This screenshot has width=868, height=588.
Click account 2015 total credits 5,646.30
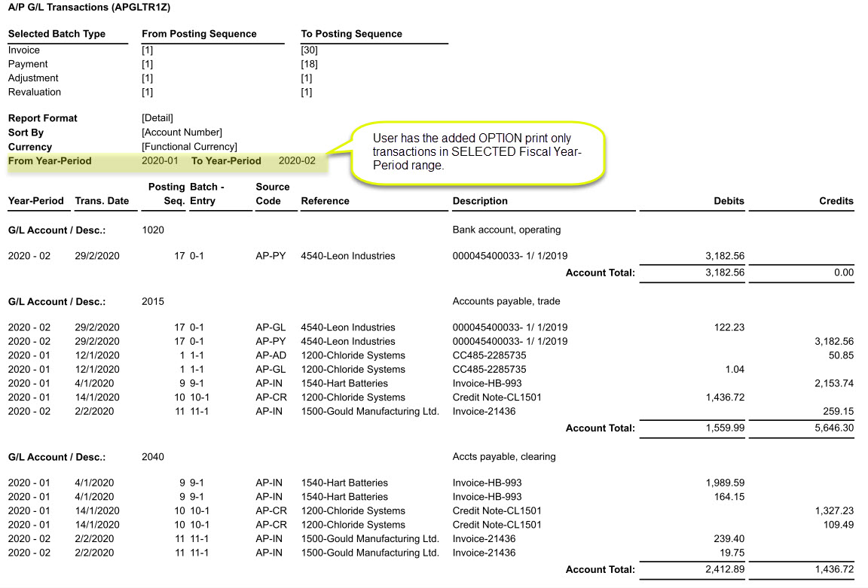833,428
